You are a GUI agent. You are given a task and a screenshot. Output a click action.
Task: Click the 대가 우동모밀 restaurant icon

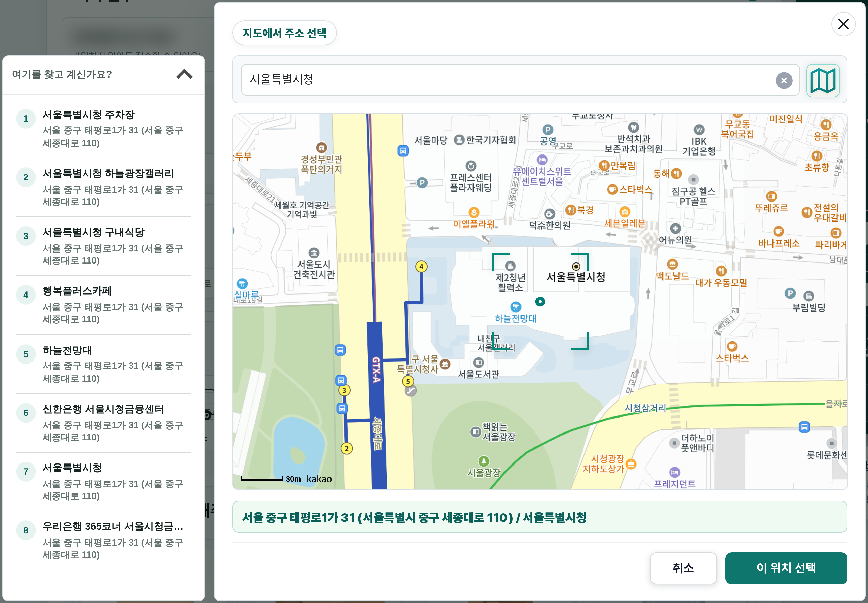tap(721, 271)
